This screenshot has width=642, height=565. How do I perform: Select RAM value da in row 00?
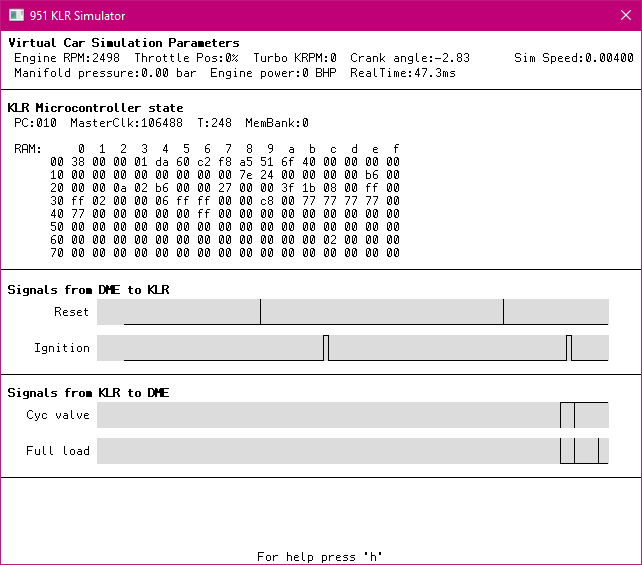point(162,162)
